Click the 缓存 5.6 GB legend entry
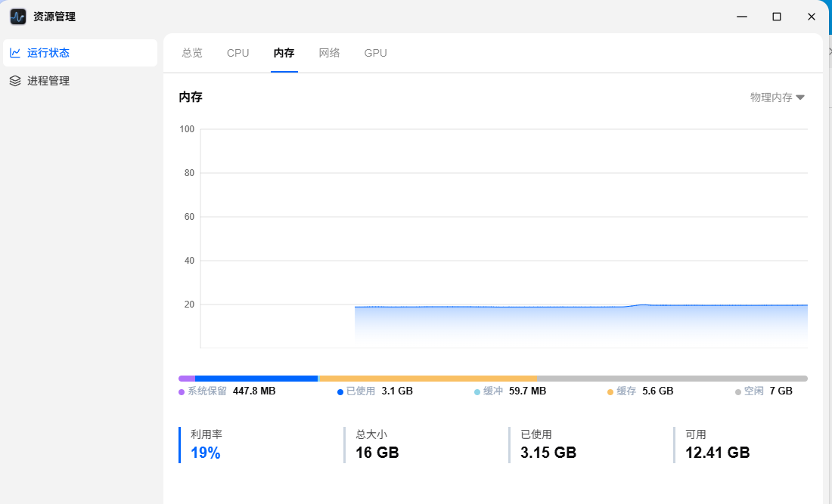Image resolution: width=832 pixels, height=504 pixels. point(641,391)
